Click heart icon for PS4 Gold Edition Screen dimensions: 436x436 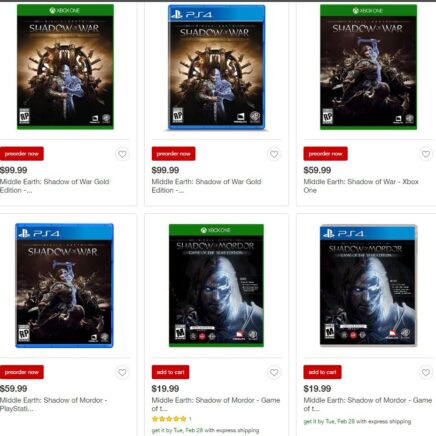pyautogui.click(x=274, y=154)
